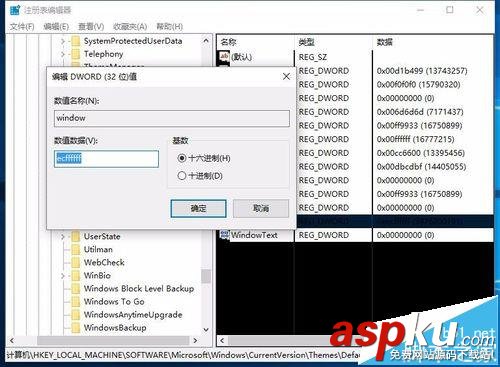Click the tree pane vertical scrollbar thumb

[206, 276]
